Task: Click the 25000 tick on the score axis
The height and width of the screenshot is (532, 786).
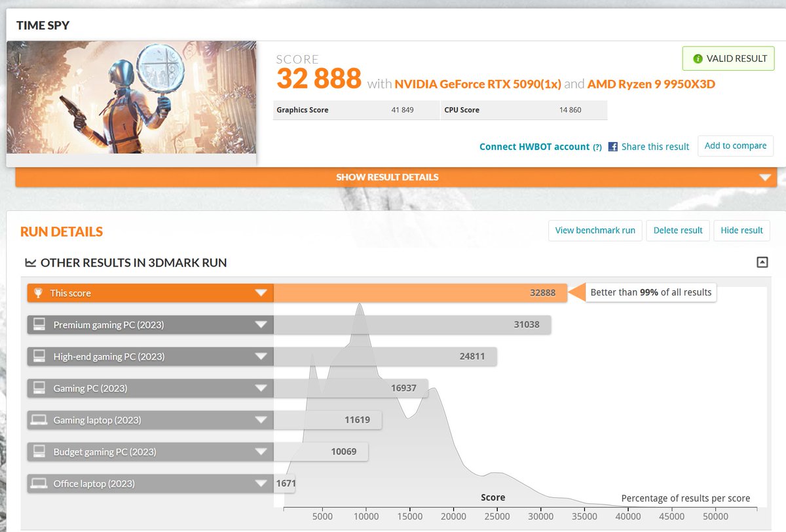Action: (497, 516)
